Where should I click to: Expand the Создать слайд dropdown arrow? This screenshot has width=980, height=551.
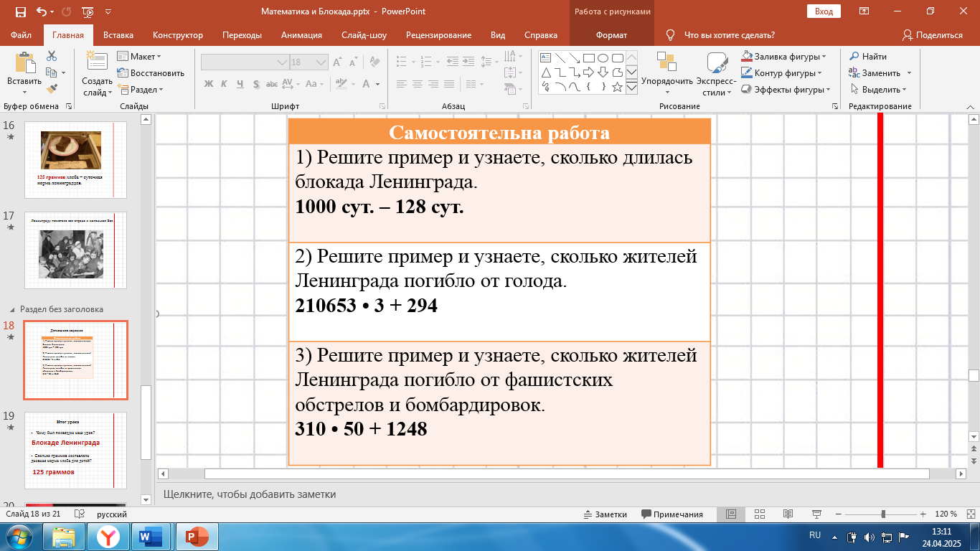tap(110, 92)
